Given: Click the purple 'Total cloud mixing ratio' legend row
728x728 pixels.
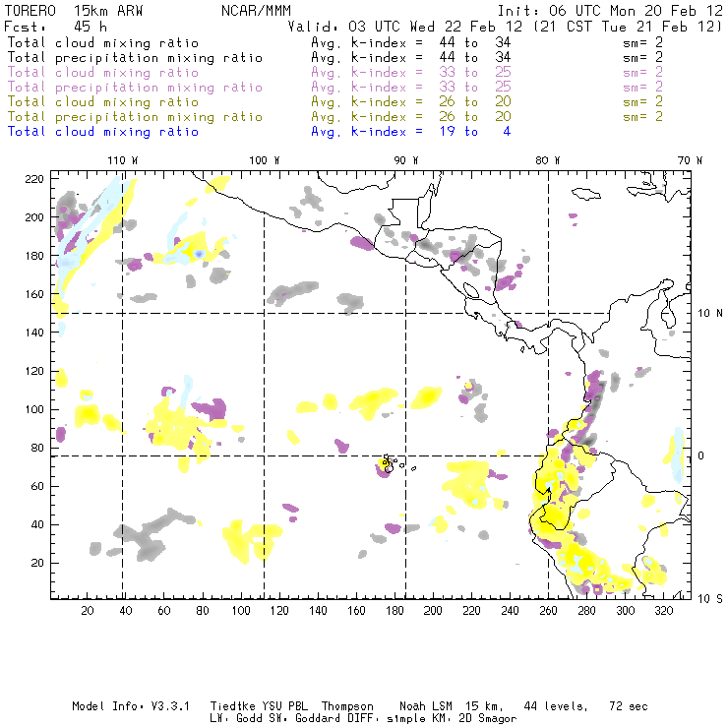Looking at the screenshot, I should pos(335,73).
